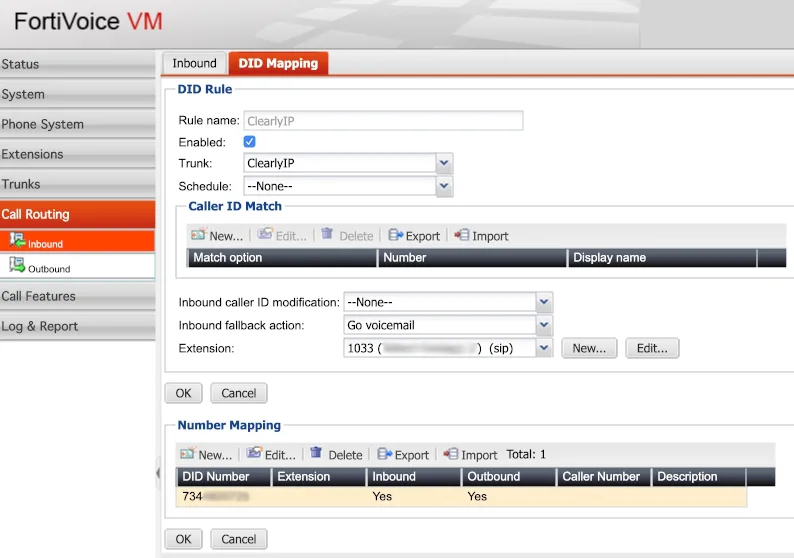Screen dimensions: 794x558
Task: Open the Trunk dropdown
Action: [444, 163]
